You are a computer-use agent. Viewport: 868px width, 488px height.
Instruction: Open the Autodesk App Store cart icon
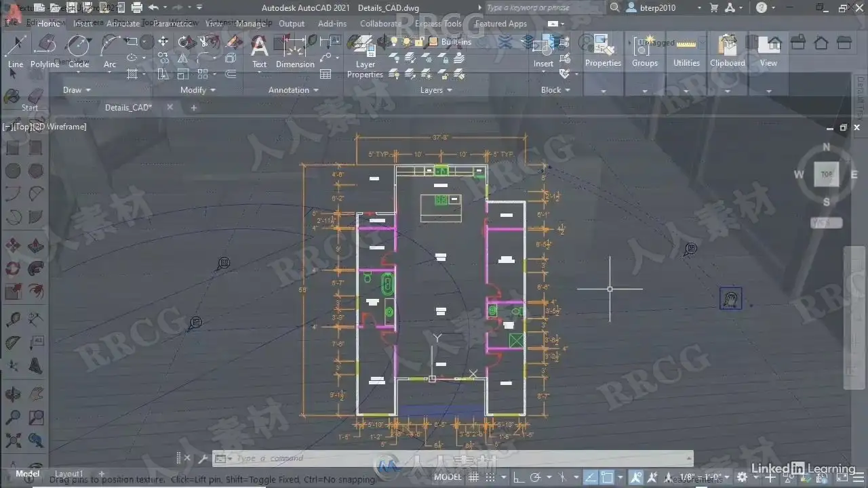pos(713,7)
